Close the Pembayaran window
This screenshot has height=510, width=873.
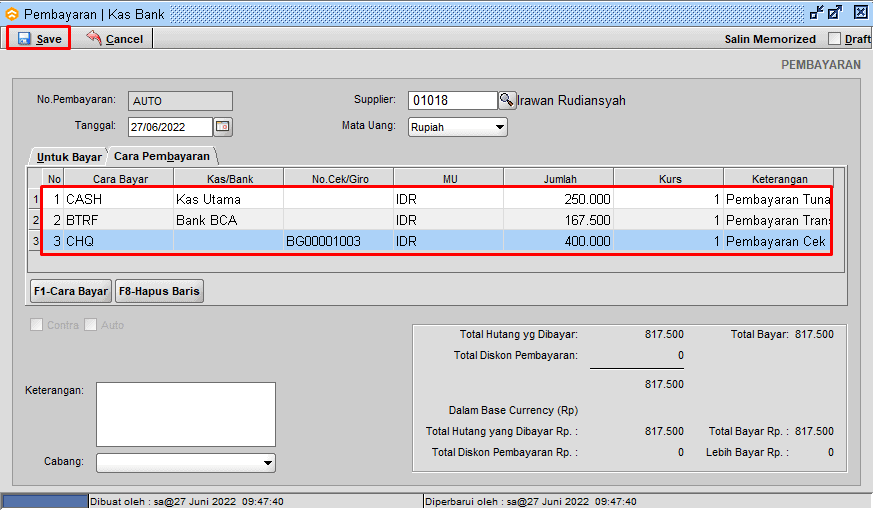[x=860, y=12]
